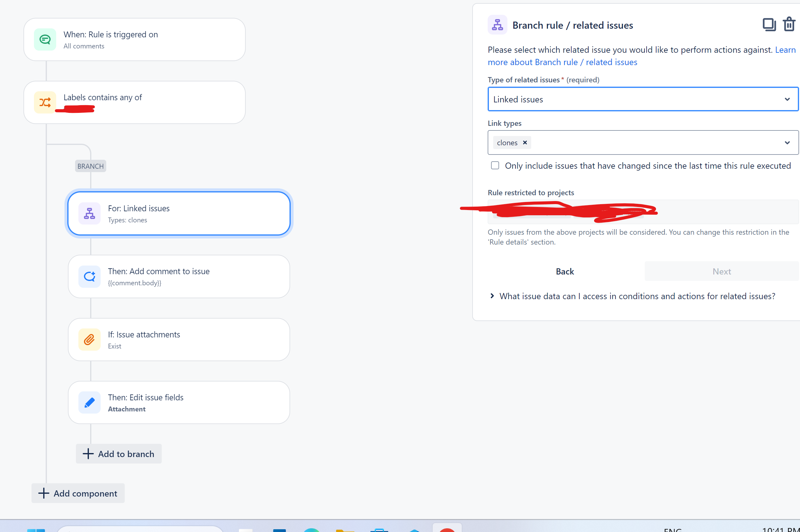
Task: Open the Link types dropdown arrow
Action: pos(787,142)
